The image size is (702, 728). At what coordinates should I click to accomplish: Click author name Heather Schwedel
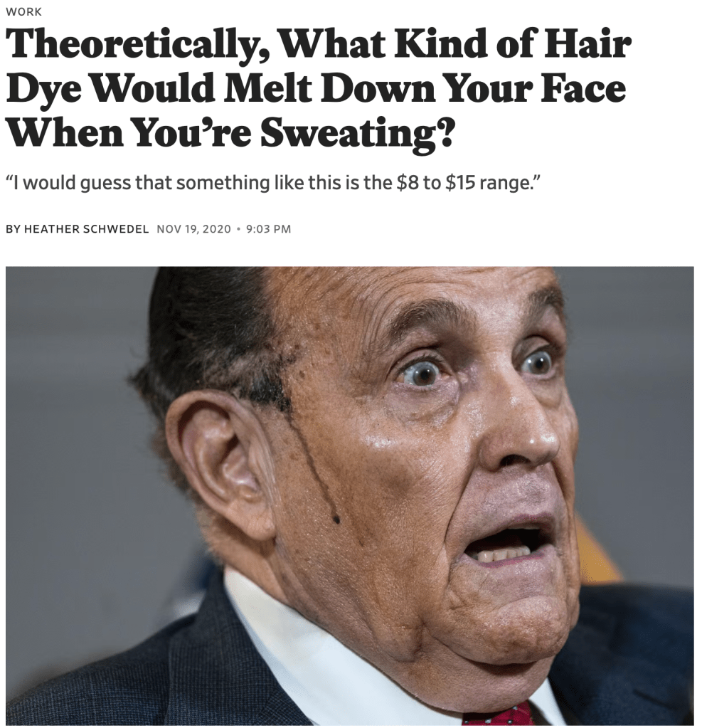click(x=86, y=229)
